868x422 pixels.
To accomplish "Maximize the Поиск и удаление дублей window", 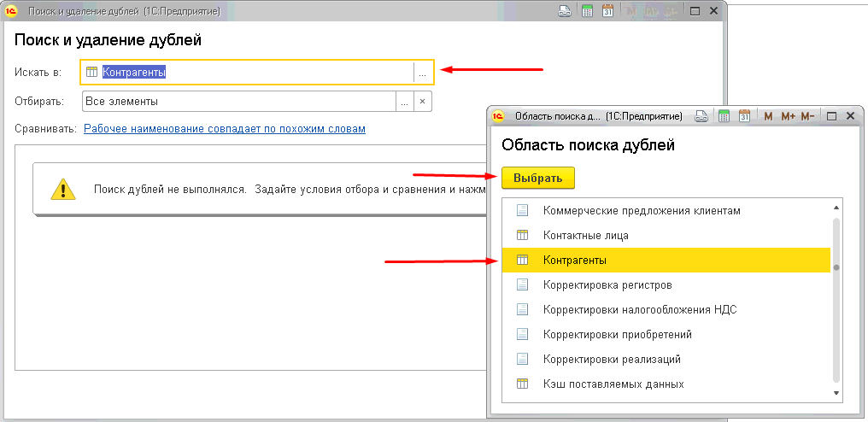I will click(695, 10).
